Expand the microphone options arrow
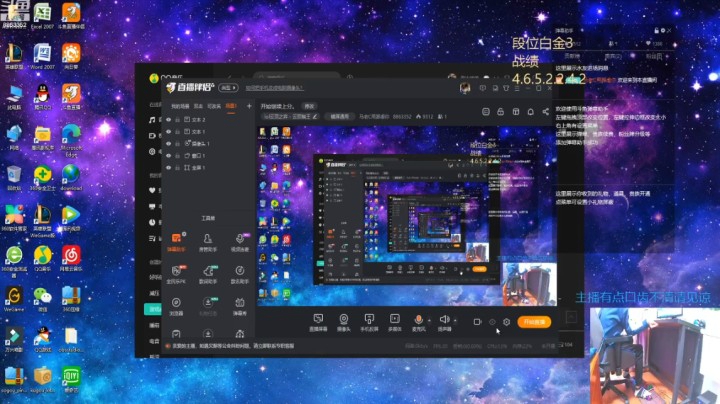Viewport: 720px width, 404px height. pyautogui.click(x=429, y=320)
